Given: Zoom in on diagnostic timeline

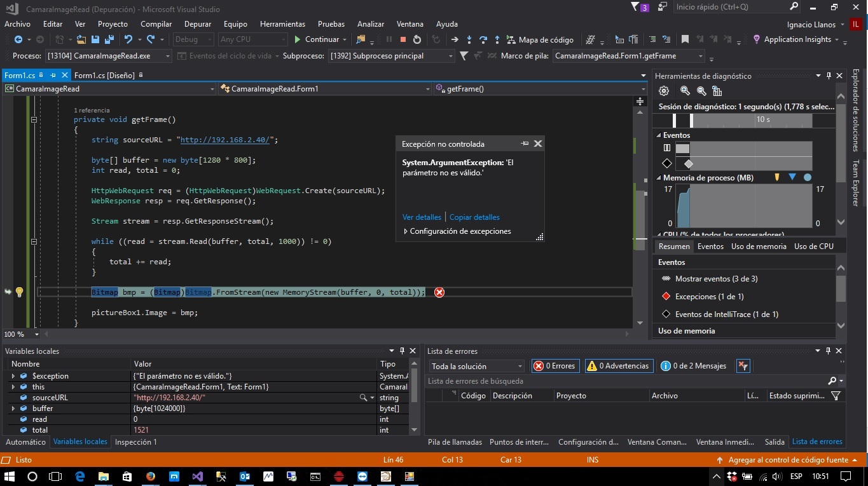Looking at the screenshot, I should [685, 91].
